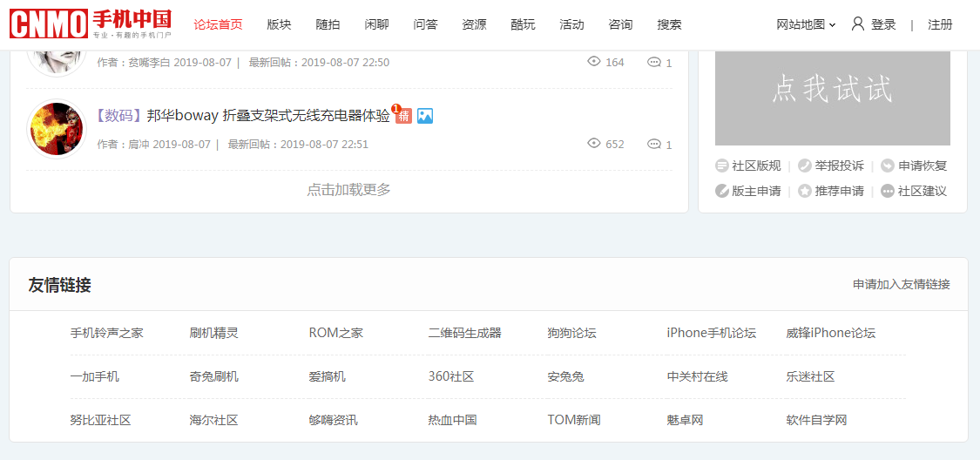The height and width of the screenshot is (460, 980).
Task: Open the fire avatar of user 肩冲
Action: tap(57, 129)
